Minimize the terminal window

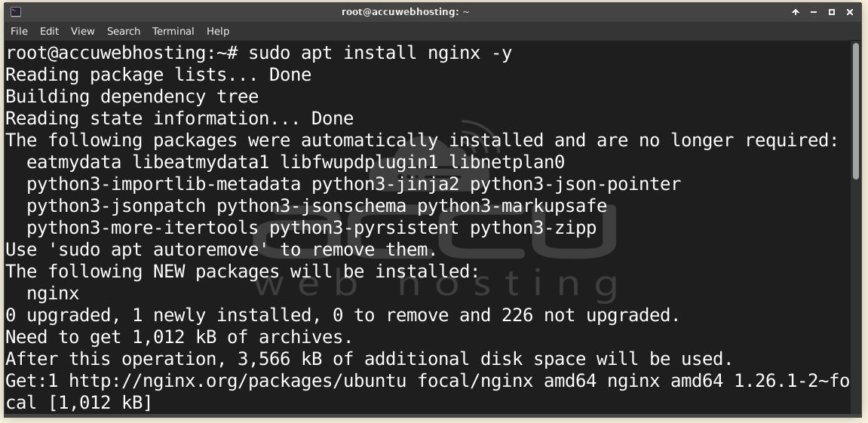[813, 12]
